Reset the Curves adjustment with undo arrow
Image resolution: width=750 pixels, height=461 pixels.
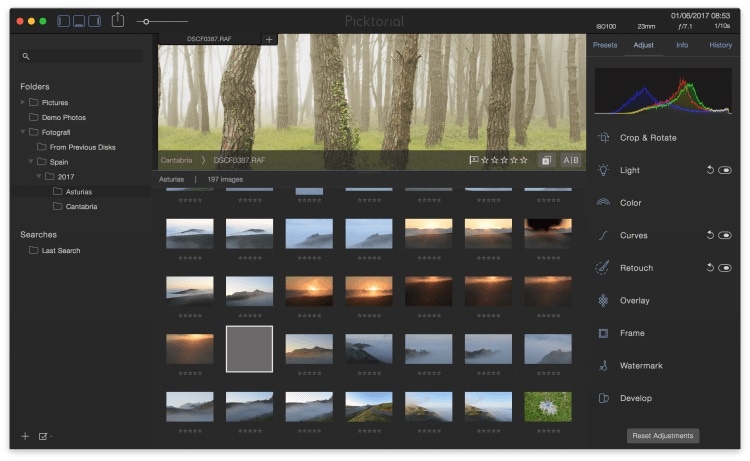tap(710, 235)
